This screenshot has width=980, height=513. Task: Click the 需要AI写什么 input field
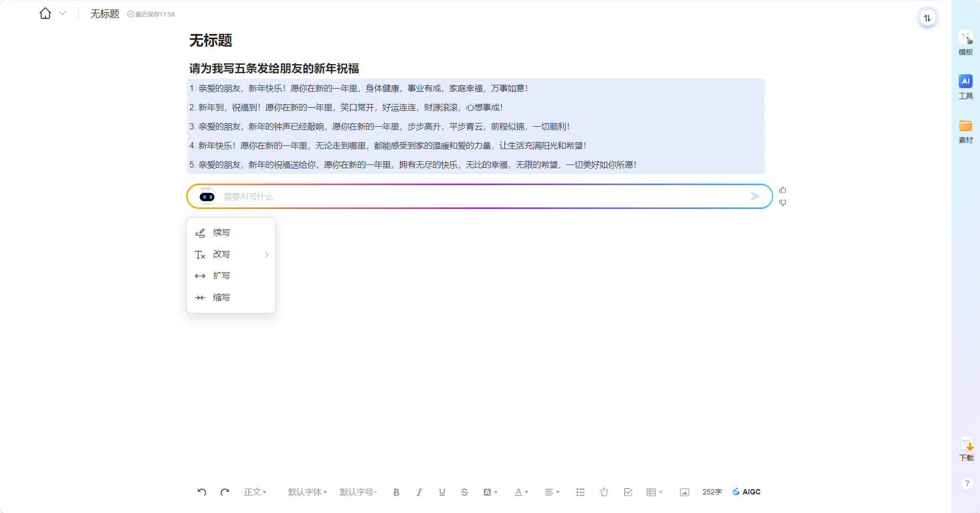coord(477,197)
